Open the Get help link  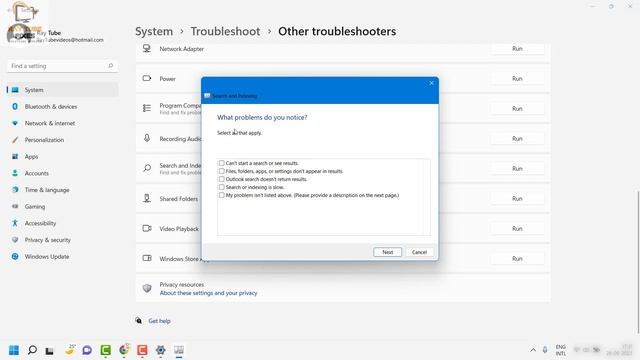pos(159,321)
